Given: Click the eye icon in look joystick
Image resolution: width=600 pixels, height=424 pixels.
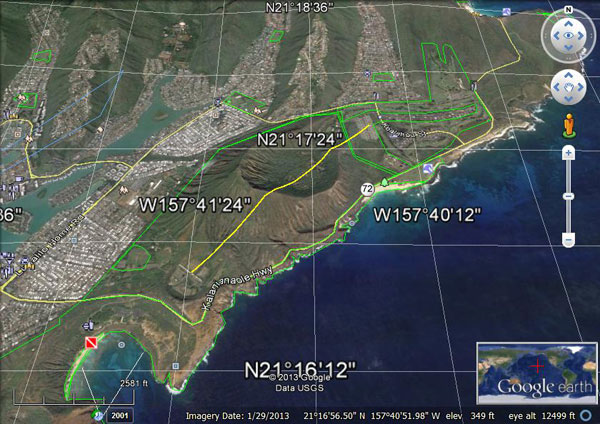Looking at the screenshot, I should tap(567, 37).
